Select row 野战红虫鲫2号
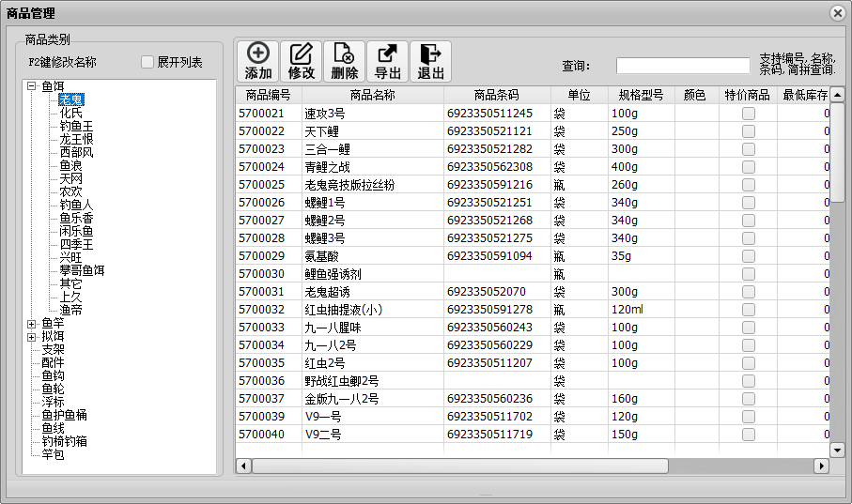Image resolution: width=852 pixels, height=504 pixels. [533, 381]
